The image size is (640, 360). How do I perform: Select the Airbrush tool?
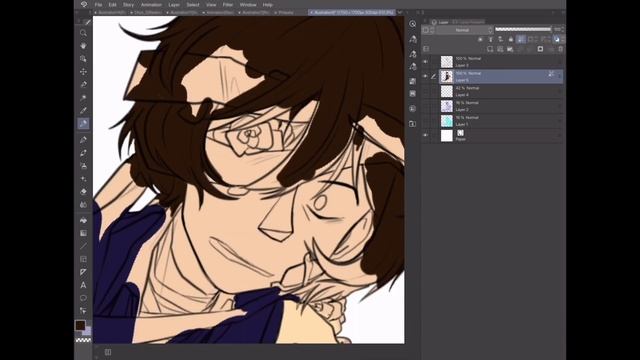pos(83,166)
